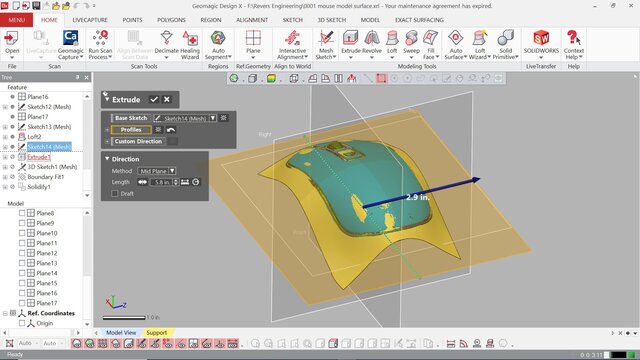Click the blue extrude direction arrow handle
Viewport: 640px width, 360px height.
pyautogui.click(x=475, y=180)
